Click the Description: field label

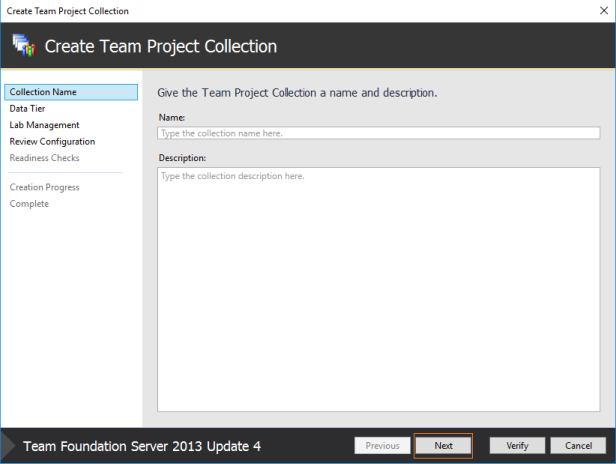tap(182, 158)
